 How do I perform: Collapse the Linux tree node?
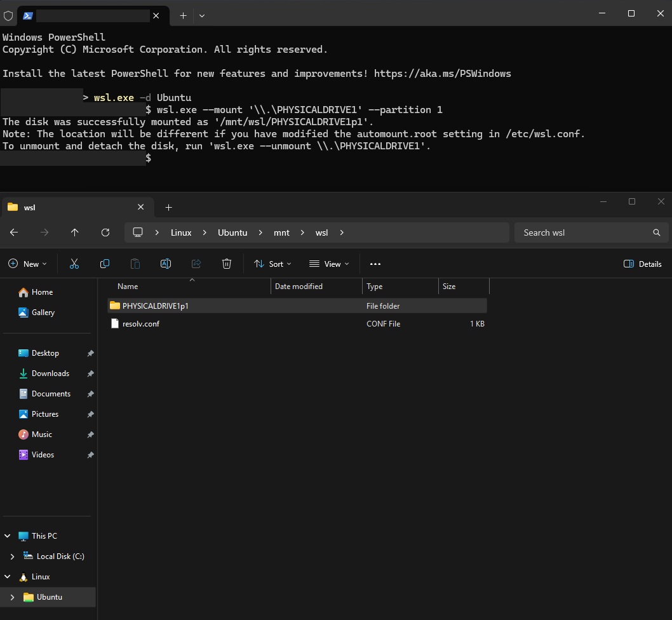7,577
